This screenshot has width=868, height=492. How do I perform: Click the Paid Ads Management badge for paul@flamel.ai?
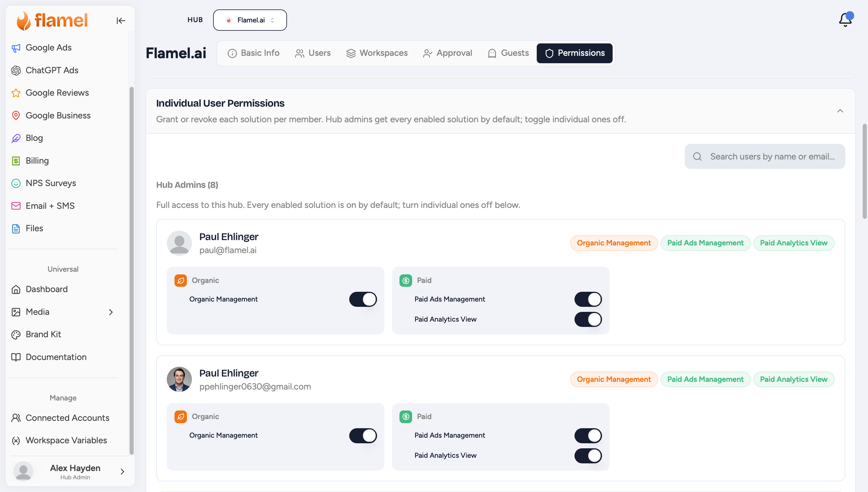[705, 243]
